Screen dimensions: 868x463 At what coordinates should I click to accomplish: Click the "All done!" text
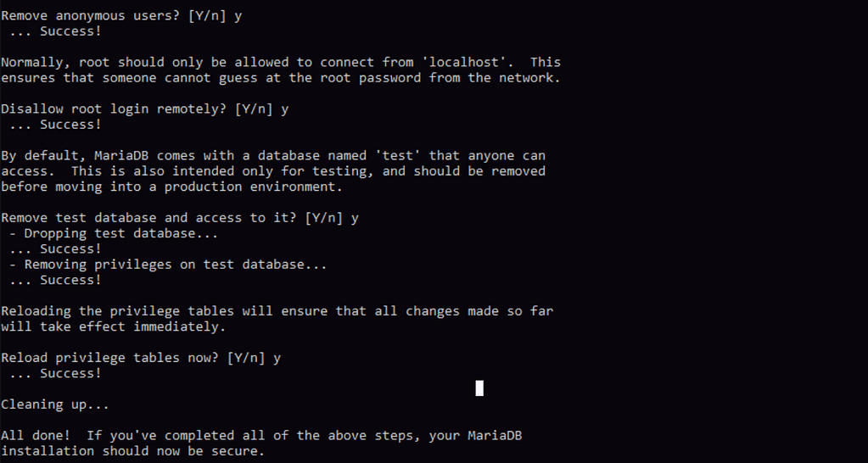coord(36,436)
